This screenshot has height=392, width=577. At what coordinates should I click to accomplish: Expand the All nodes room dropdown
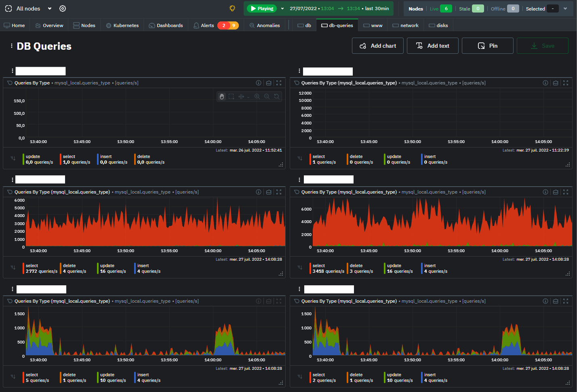tap(50, 8)
